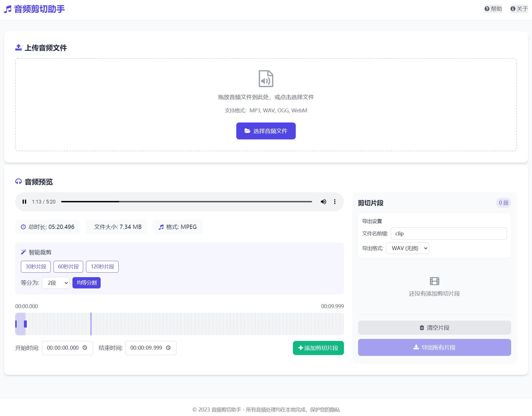The height and width of the screenshot is (416, 532).
Task: Click the right selection handle on waveform
Action: [x=25, y=324]
